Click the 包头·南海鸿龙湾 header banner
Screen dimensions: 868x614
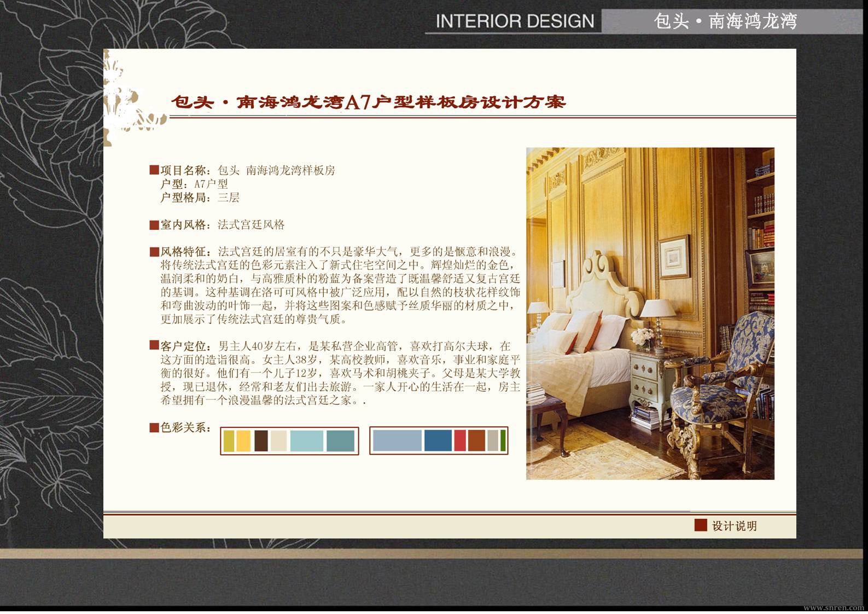725,21
